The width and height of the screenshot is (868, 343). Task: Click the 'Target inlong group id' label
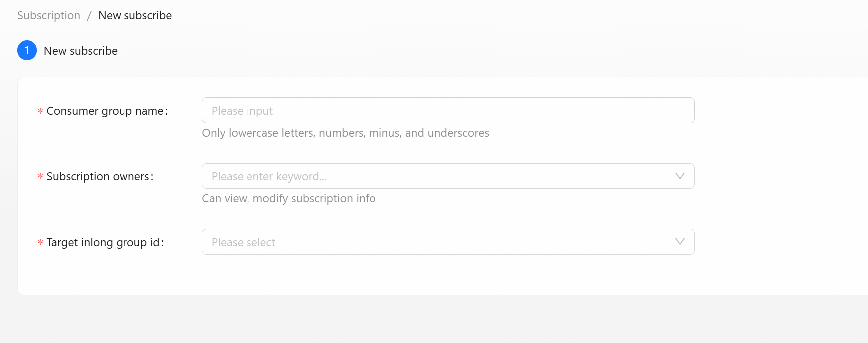103,242
